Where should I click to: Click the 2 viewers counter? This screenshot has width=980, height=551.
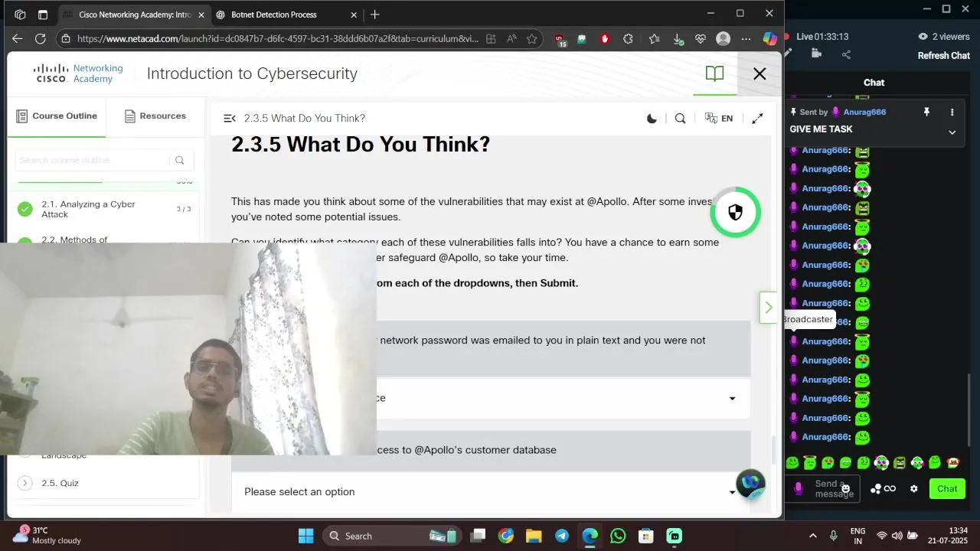coord(944,36)
